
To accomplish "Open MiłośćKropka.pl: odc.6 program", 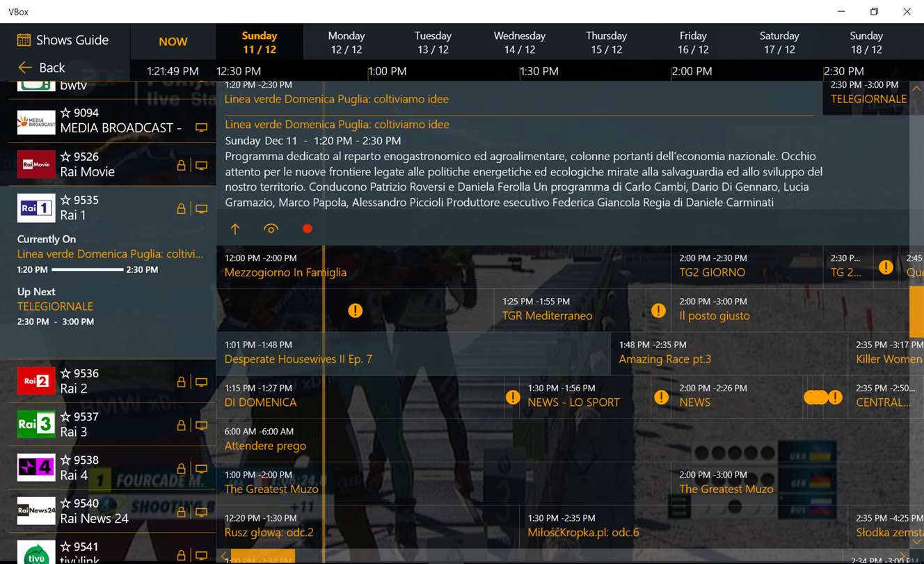I will coord(683,526).
